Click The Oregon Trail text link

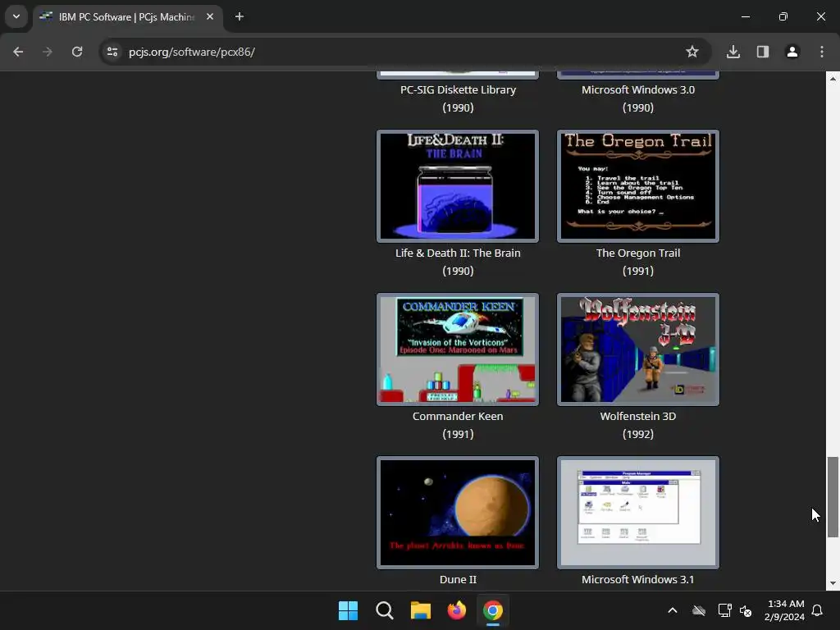pyautogui.click(x=638, y=253)
